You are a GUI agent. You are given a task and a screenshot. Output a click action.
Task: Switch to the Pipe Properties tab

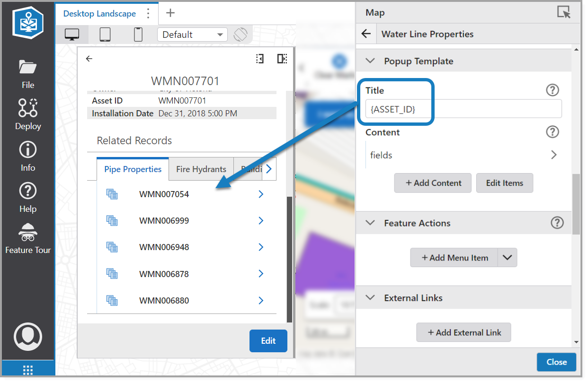click(133, 169)
